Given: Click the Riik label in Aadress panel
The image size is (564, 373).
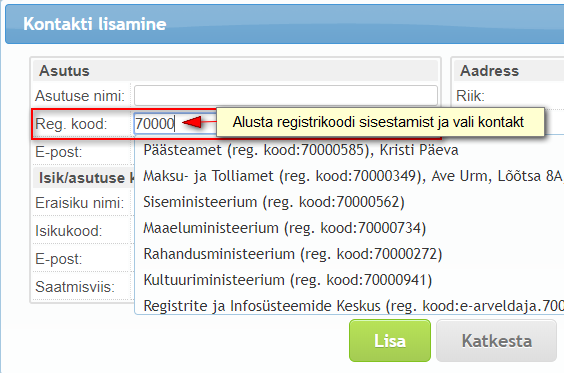Looking at the screenshot, I should tap(470, 96).
